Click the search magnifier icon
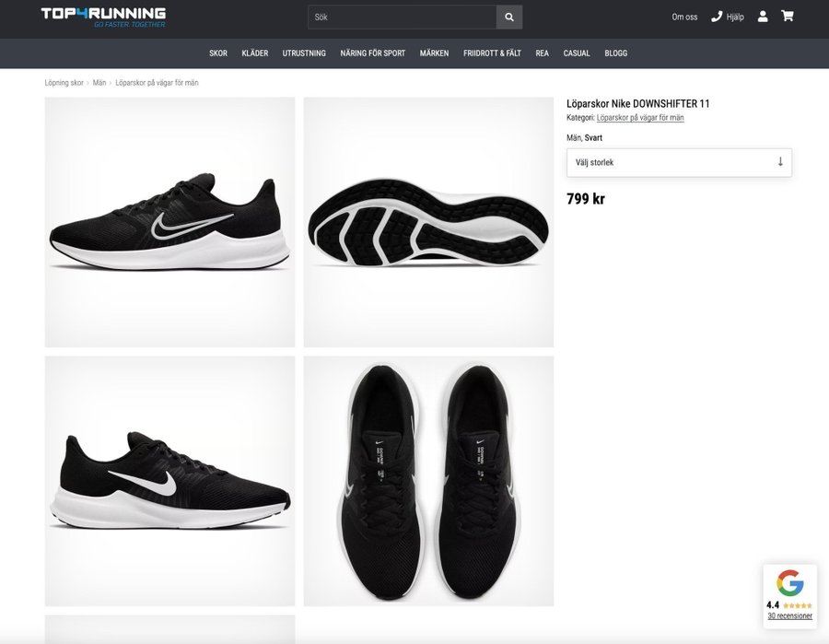This screenshot has width=829, height=644. 509,17
